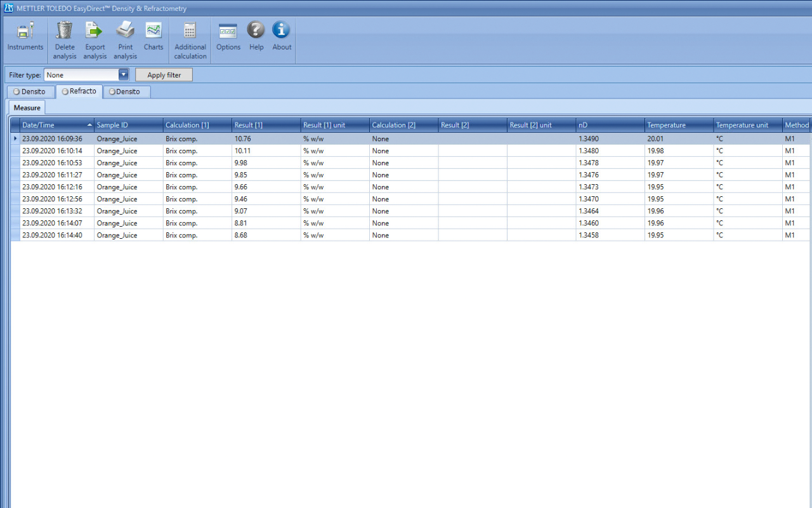Click the Result [2] column header

click(x=473, y=125)
